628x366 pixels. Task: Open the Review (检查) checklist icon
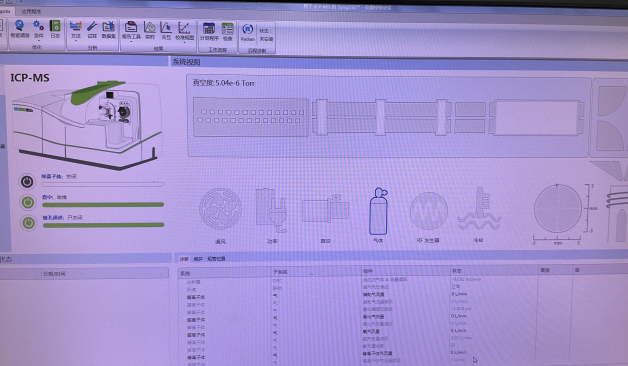tap(227, 31)
